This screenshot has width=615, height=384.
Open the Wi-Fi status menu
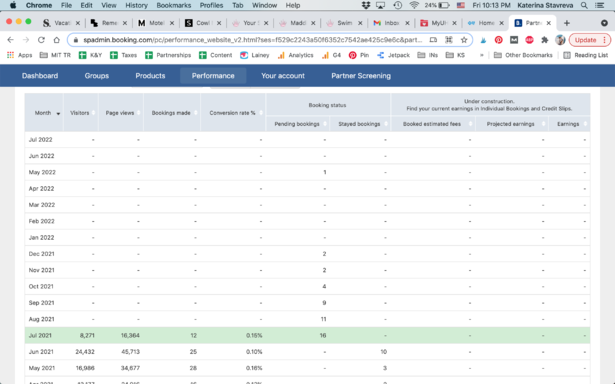click(414, 5)
